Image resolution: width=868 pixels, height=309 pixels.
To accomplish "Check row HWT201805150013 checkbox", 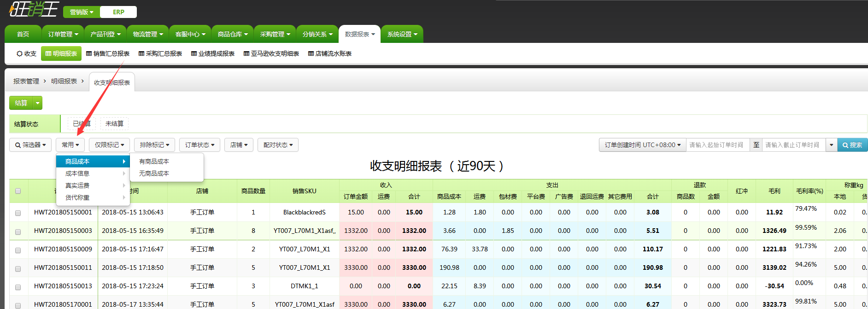I will 18,287.
